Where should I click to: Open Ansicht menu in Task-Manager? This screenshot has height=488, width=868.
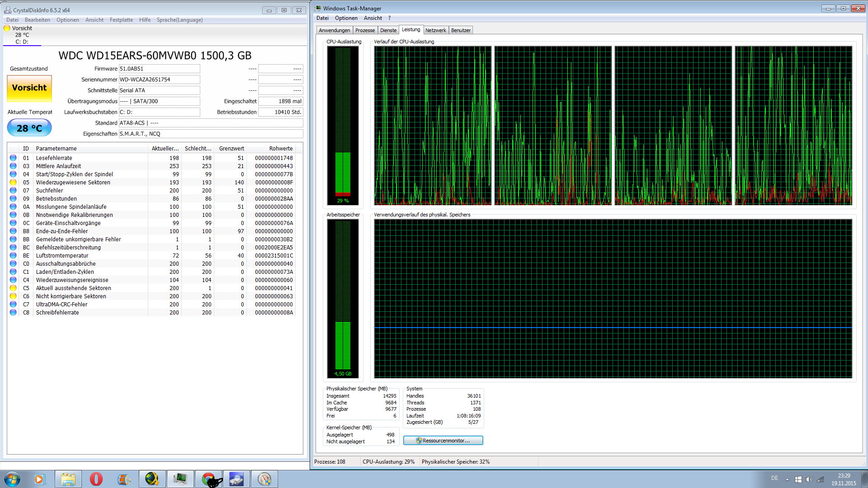point(373,18)
